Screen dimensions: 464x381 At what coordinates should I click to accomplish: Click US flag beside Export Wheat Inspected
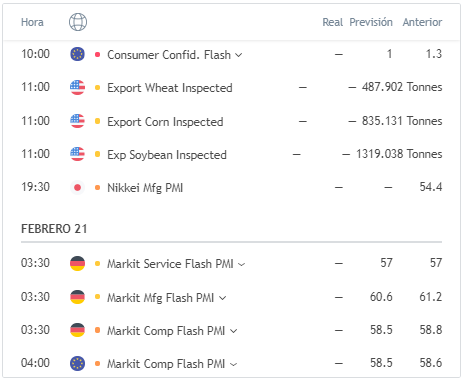pos(77,87)
